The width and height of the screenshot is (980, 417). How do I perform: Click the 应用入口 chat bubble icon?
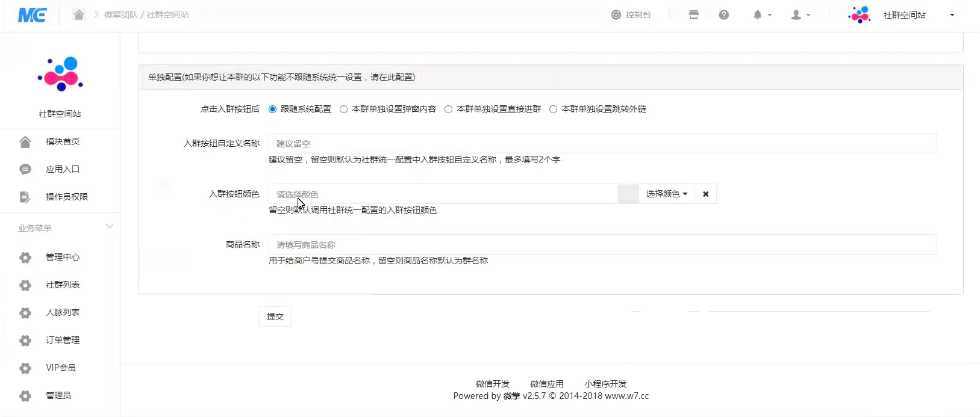coord(25,170)
